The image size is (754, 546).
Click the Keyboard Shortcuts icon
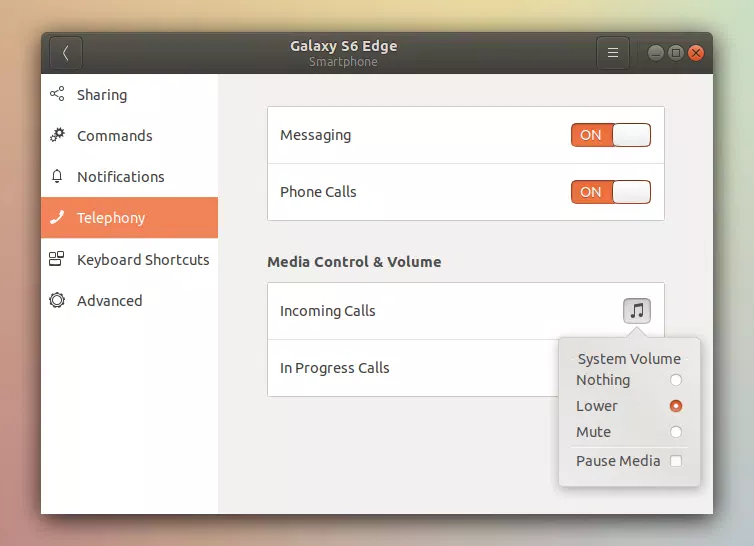[57, 259]
